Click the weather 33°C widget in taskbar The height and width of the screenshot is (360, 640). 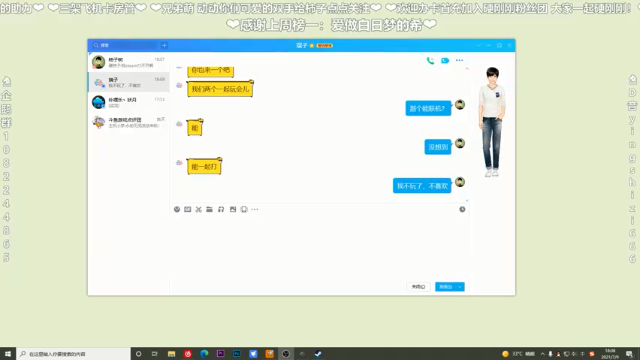click(x=519, y=354)
